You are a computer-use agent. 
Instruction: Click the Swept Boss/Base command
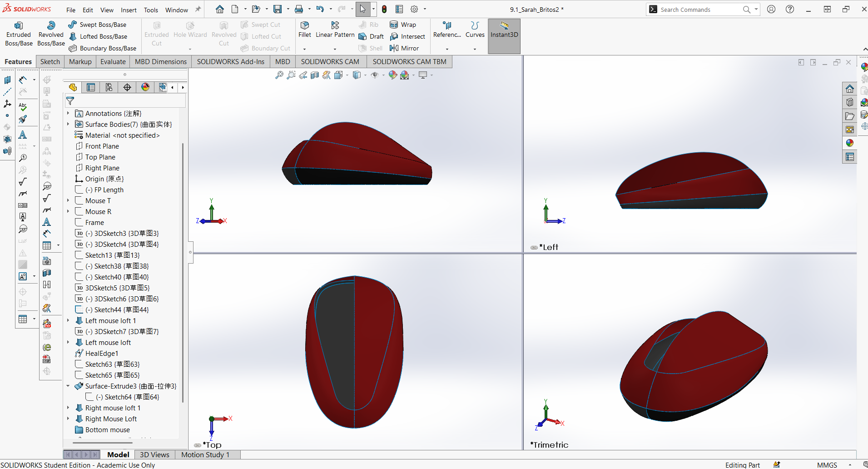tap(97, 25)
